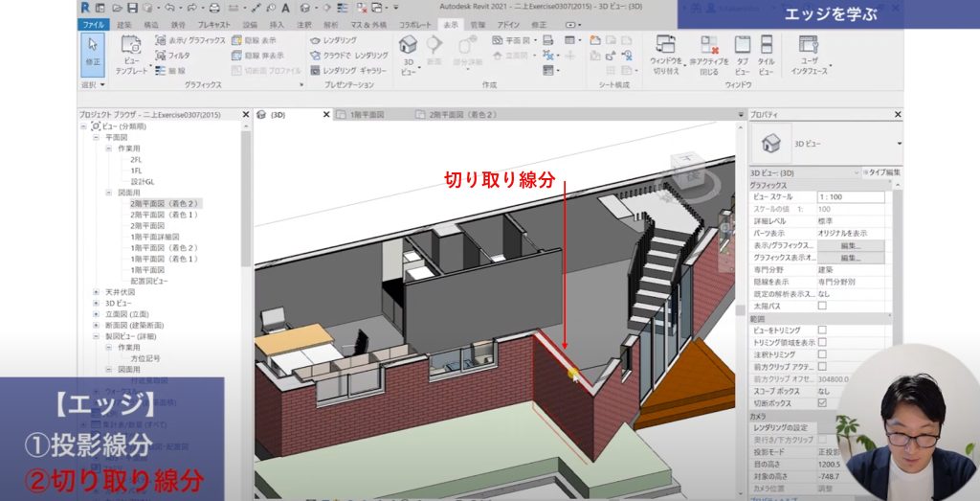Image resolution: width=980 pixels, height=501 pixels.
Task: Click the 編集 button for 表示/グラフィックス
Action: [850, 245]
